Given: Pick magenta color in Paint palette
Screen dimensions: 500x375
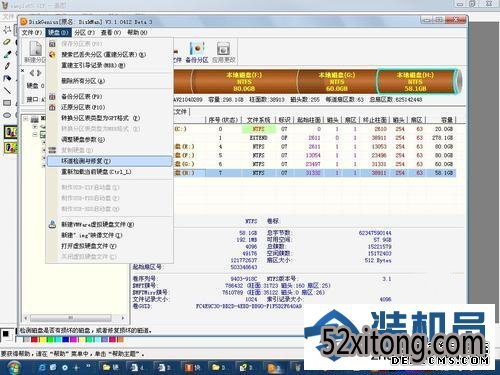Looking at the screenshot, I should (74, 340).
